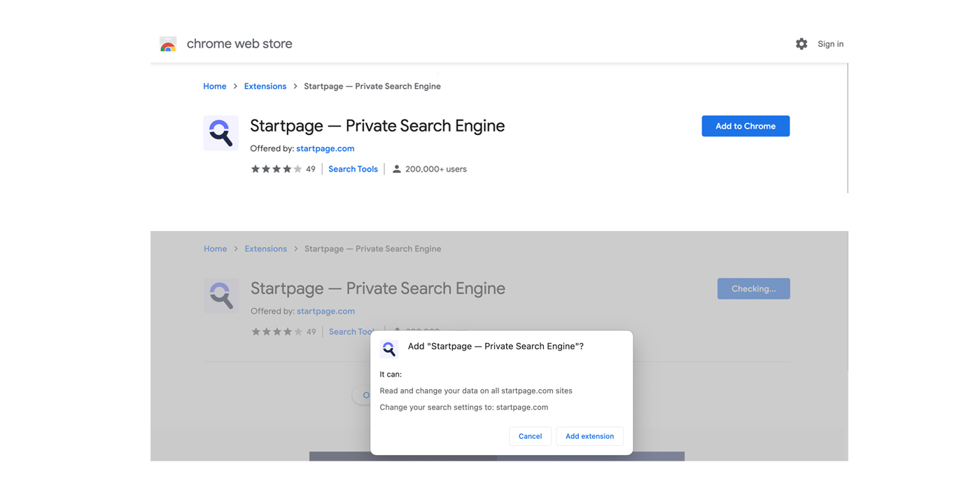Click startpage.com link on the dimmed page
This screenshot has width=980, height=490.
point(325,311)
